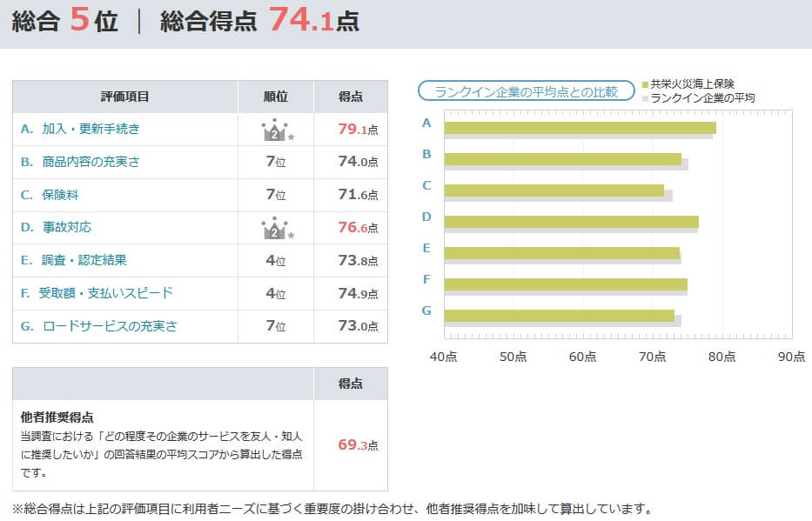
Task: Click the 総合得点 74.1点 overall score
Action: (259, 21)
